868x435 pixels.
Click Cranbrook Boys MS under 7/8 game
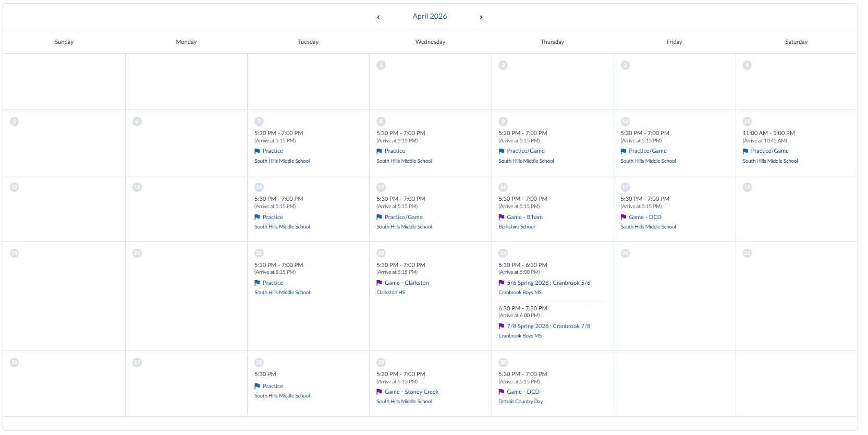pyautogui.click(x=520, y=336)
